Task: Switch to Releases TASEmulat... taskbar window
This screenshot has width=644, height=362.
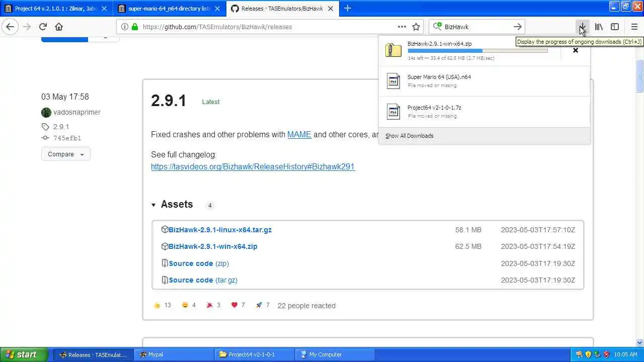Action: (x=94, y=354)
